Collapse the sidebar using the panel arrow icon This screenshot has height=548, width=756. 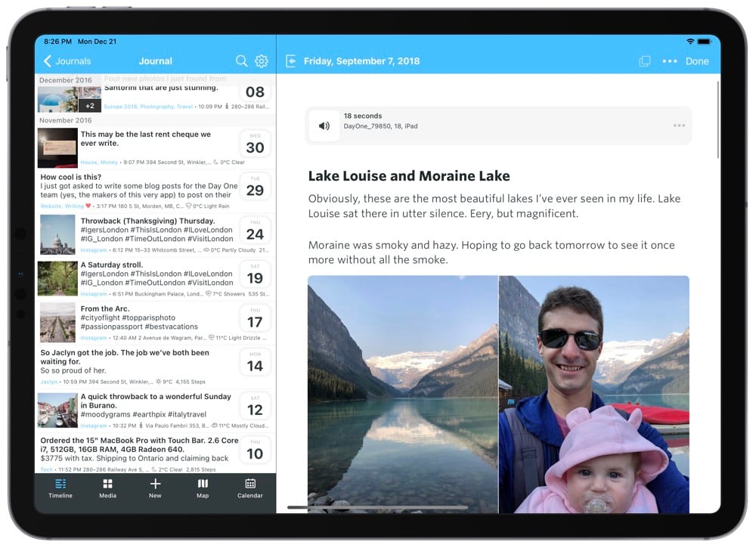(291, 61)
